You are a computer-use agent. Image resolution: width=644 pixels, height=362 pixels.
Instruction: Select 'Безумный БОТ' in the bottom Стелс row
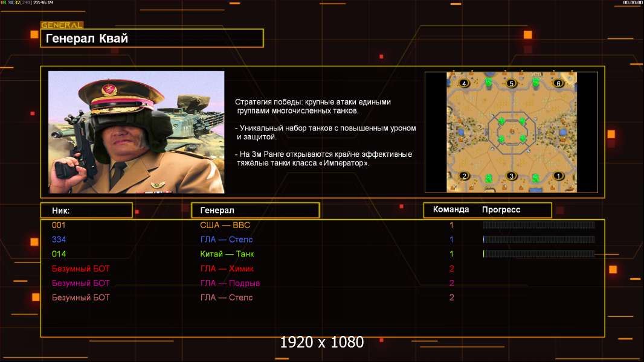[80, 297]
